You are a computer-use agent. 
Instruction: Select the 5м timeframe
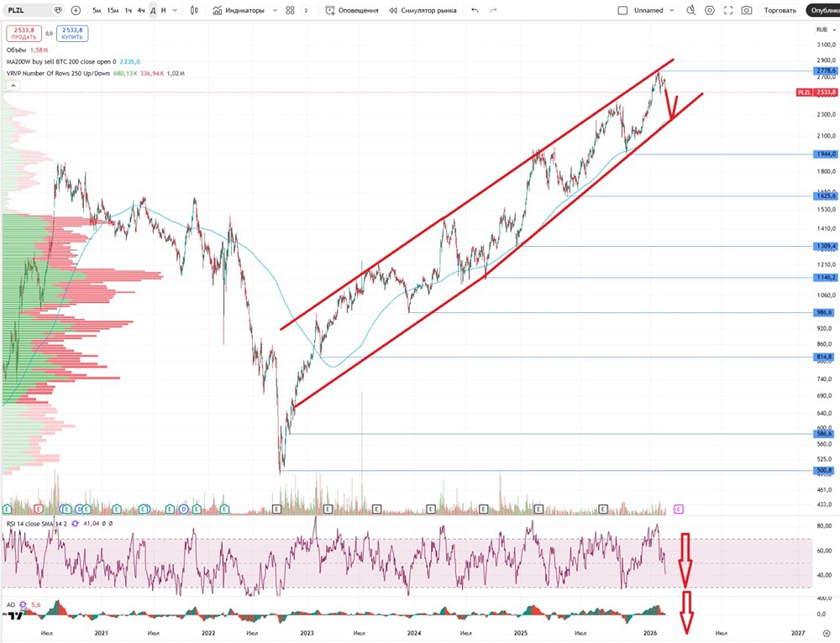pos(97,10)
